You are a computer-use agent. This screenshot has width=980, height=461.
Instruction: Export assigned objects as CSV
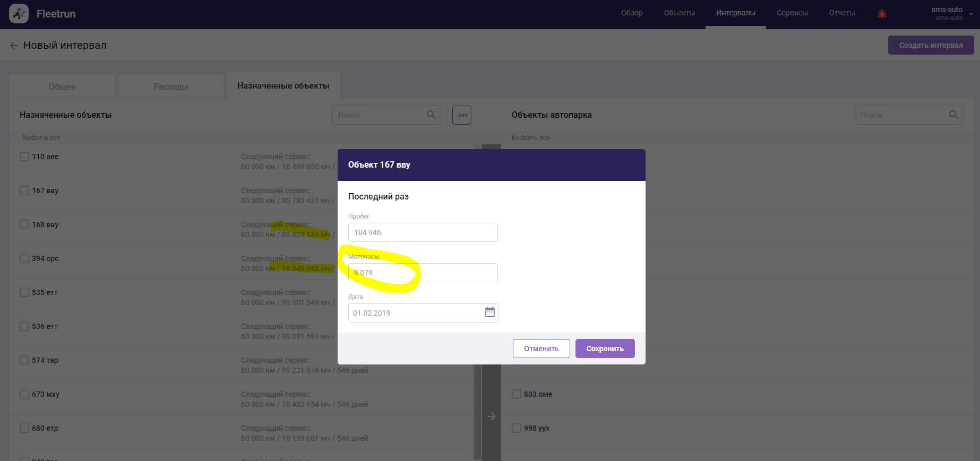click(461, 115)
